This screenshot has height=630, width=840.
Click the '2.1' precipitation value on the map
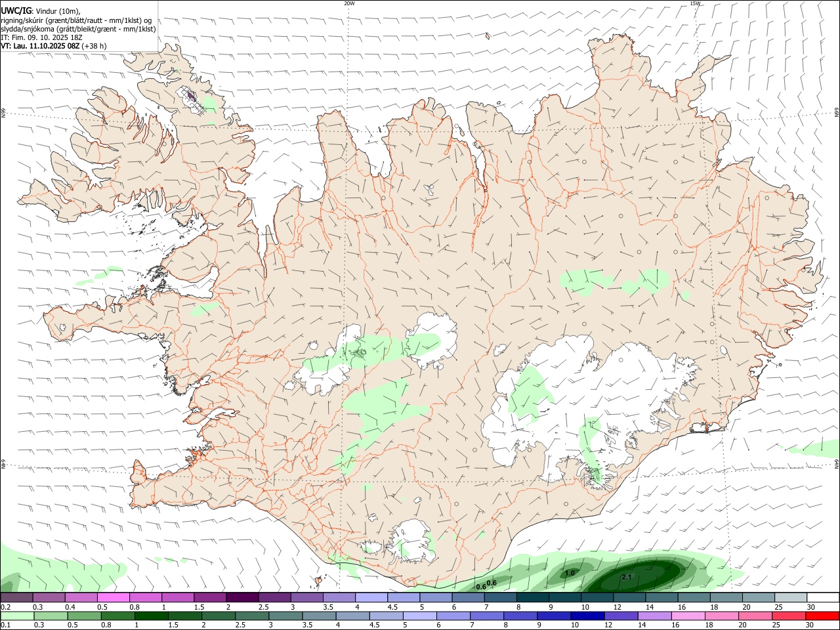[626, 577]
